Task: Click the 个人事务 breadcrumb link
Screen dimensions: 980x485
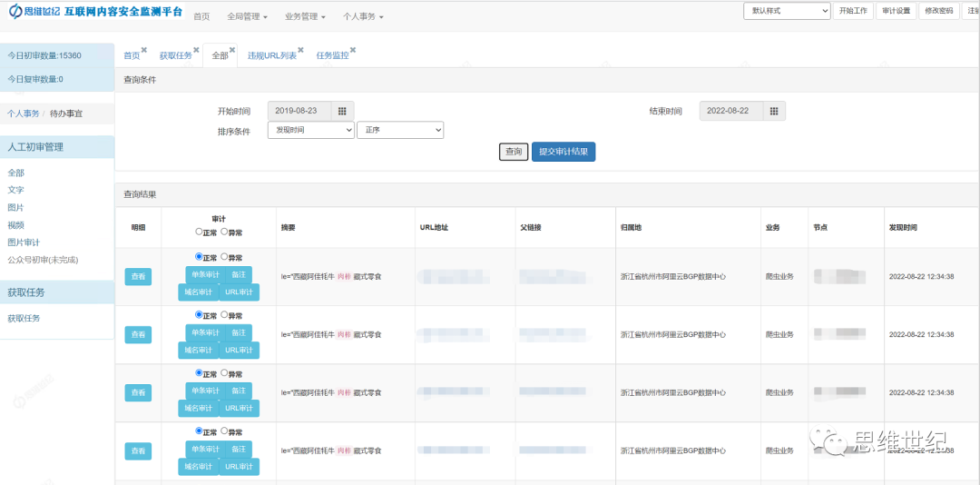Action: coord(23,114)
